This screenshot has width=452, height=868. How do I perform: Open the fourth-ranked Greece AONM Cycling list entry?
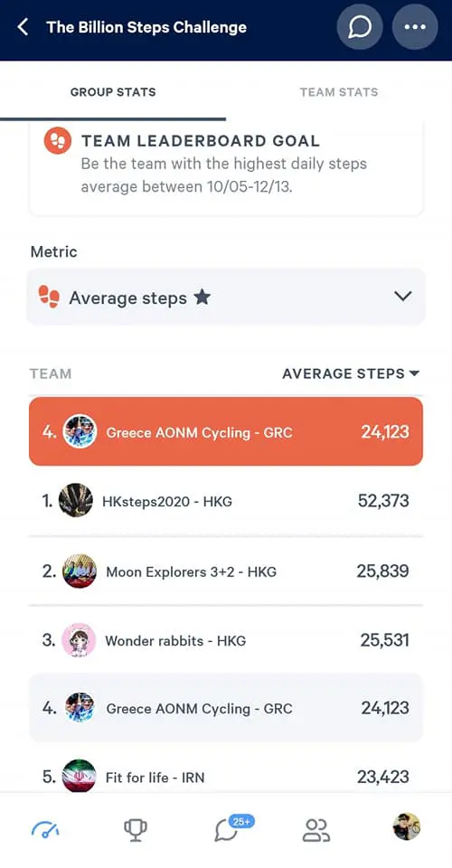[x=226, y=708]
